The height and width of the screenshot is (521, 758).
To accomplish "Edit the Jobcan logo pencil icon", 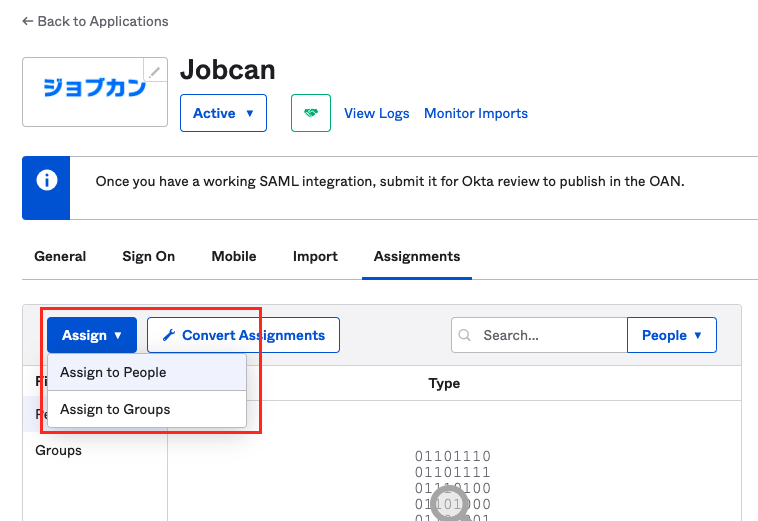I will pos(155,72).
